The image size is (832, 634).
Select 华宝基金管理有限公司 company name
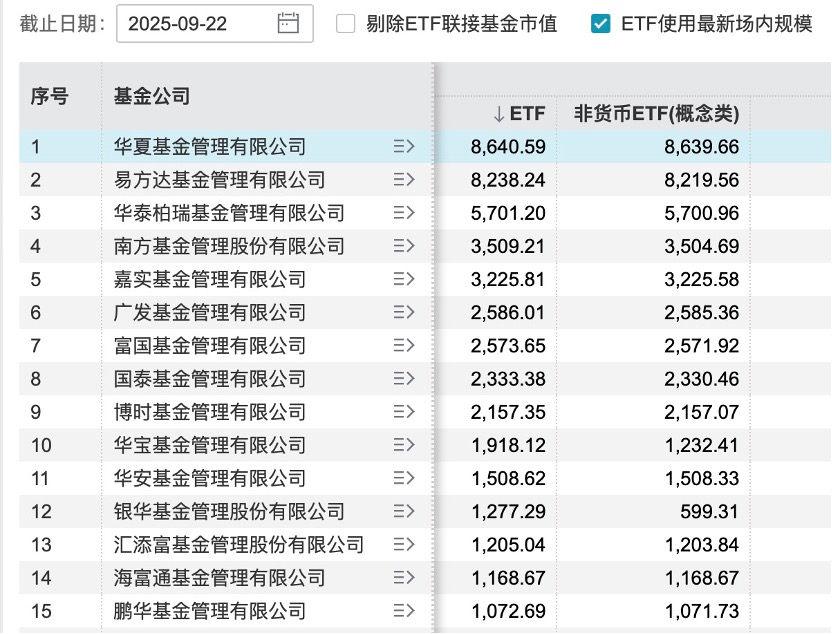tap(210, 445)
